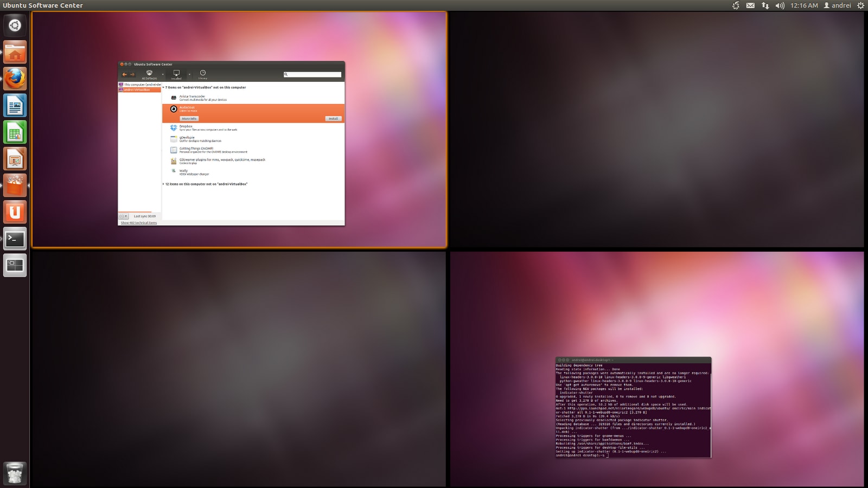Viewport: 868px width, 488px height.
Task: Click the Dropbox application icon
Action: tap(174, 128)
